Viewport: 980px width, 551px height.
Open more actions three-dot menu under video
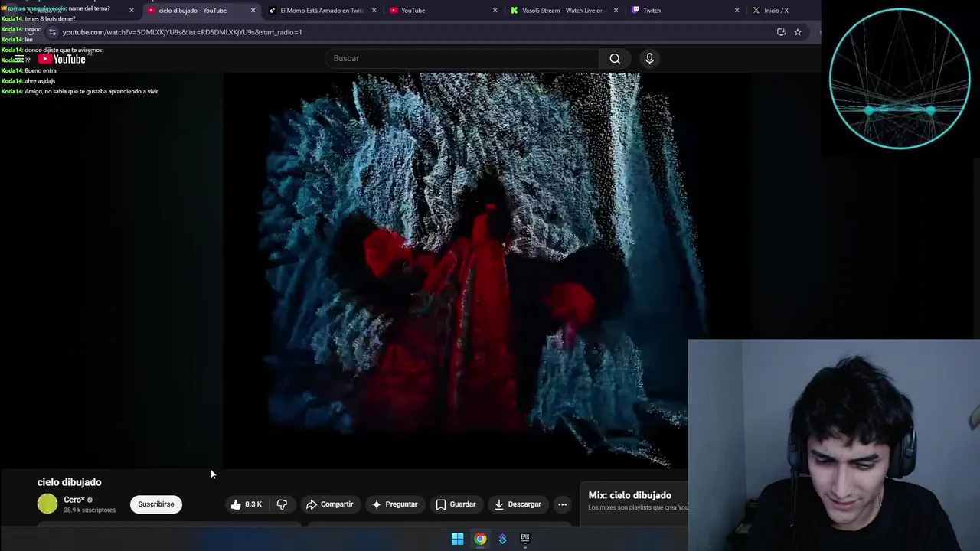(x=562, y=504)
